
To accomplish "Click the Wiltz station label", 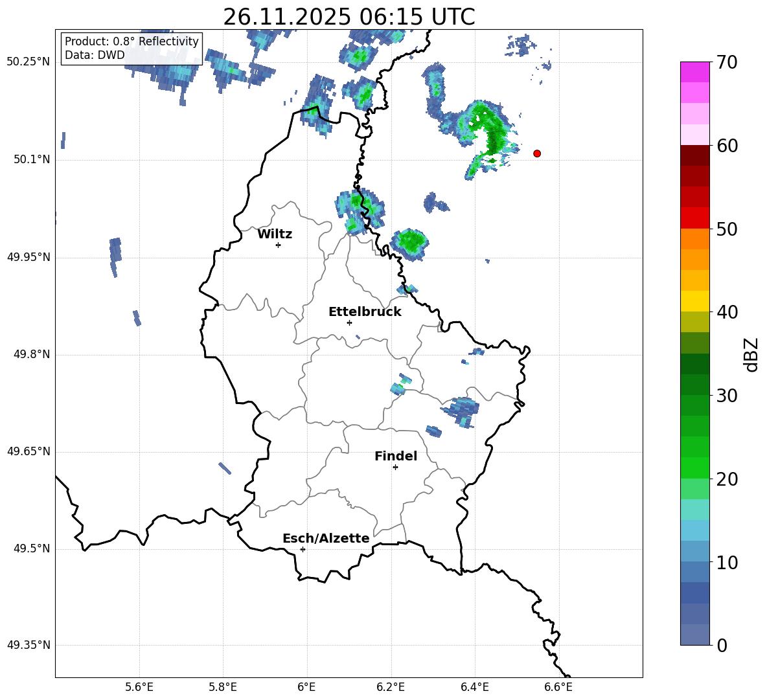I will [x=275, y=234].
